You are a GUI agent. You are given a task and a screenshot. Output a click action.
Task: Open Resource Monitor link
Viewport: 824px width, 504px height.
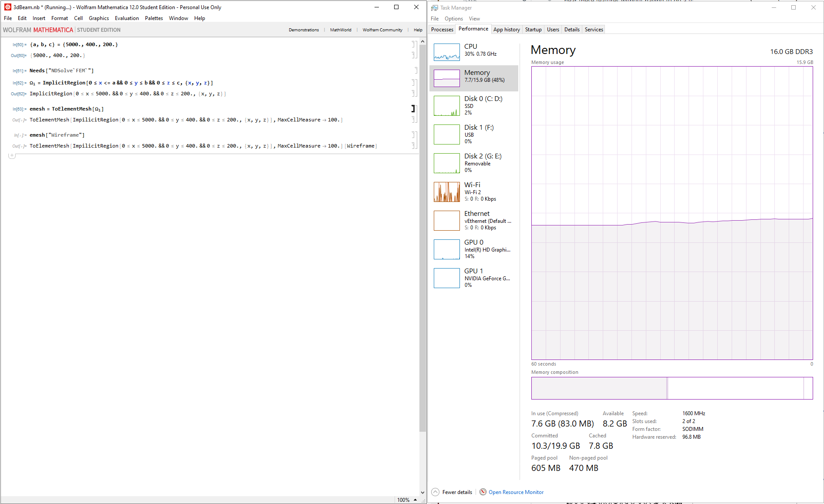[x=516, y=492]
